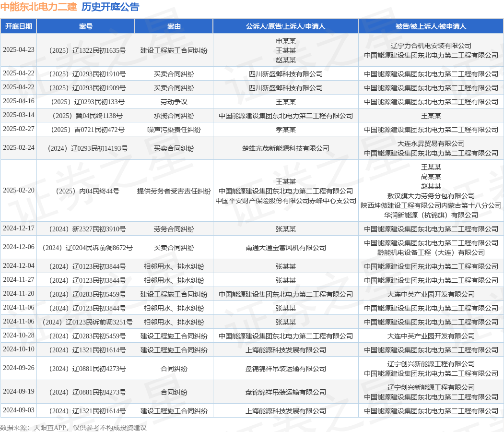
Task: Click the 承揽合同纠纷 cause cell
Action: (174, 116)
